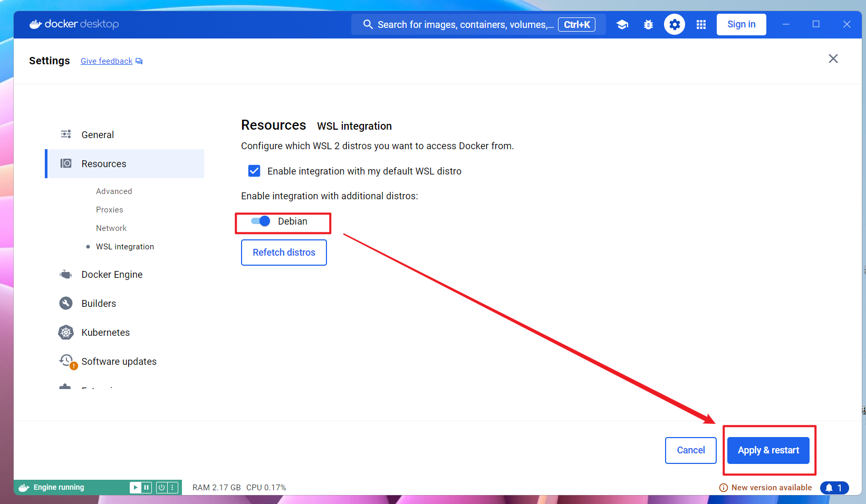Open Proxies under Resources
Screen dimensions: 866x504
pyautogui.click(x=110, y=209)
